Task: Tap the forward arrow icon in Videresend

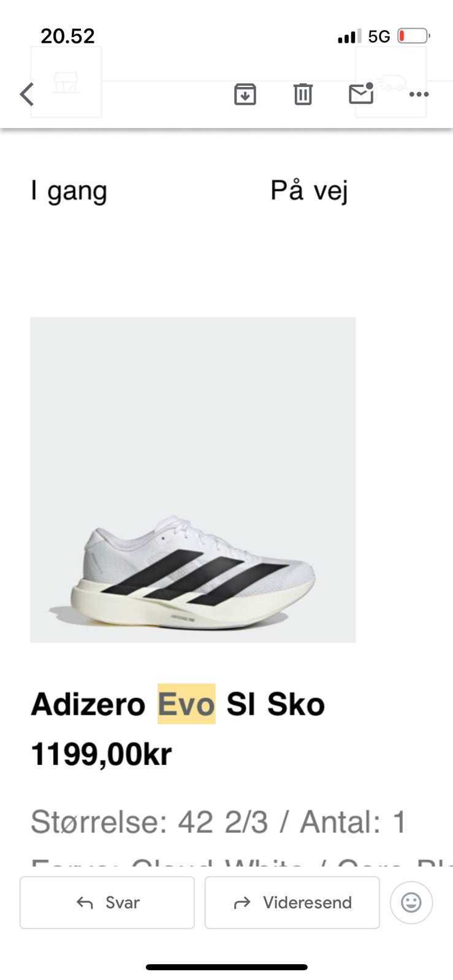Action: 243,903
